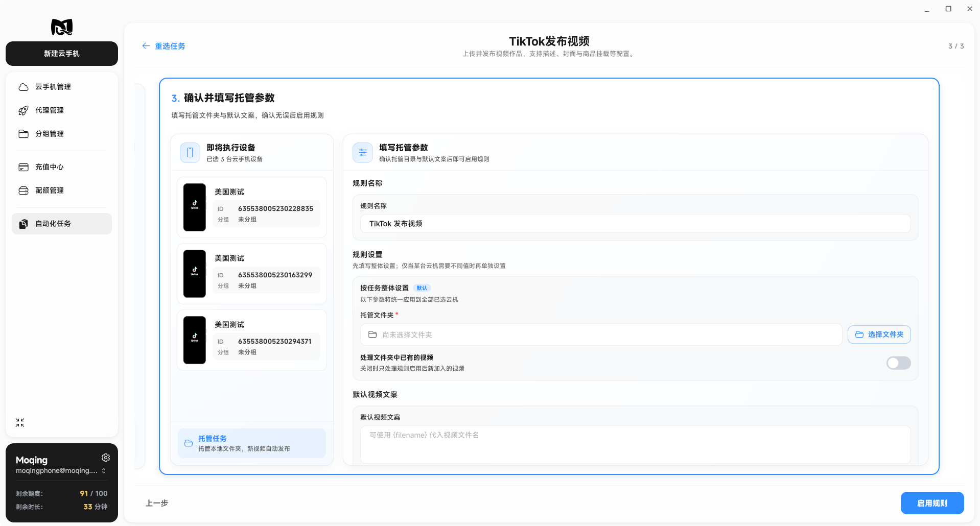This screenshot has height=526, width=980.
Task: Toggle 处理文件夹中已有的视频 switch
Action: pos(899,363)
